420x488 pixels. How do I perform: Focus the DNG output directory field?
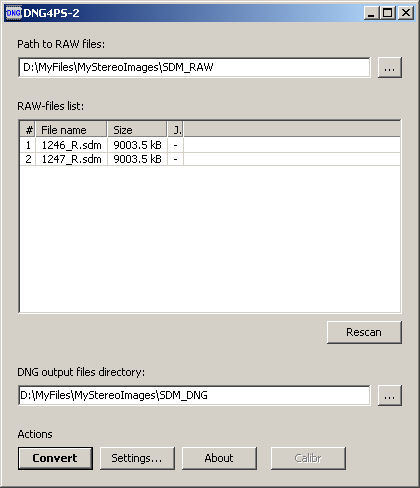point(194,395)
